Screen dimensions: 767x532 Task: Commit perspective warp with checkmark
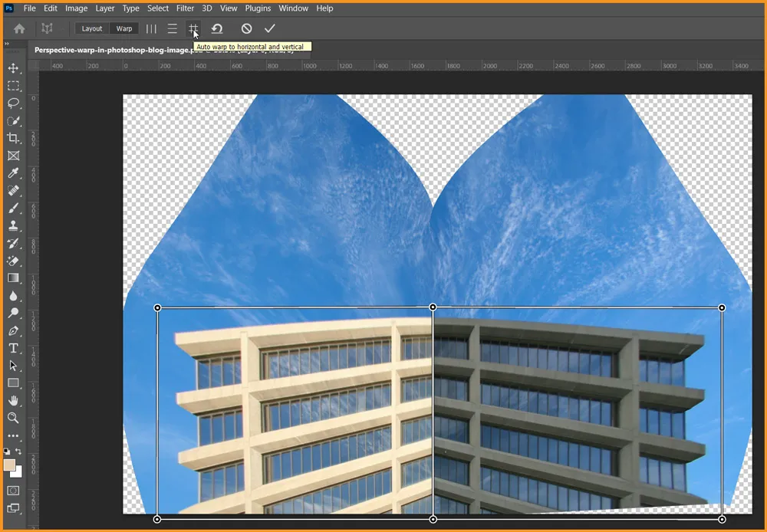pos(269,28)
